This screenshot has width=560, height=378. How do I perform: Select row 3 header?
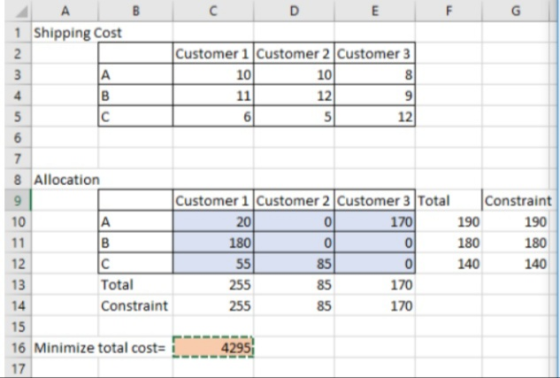[x=18, y=75]
